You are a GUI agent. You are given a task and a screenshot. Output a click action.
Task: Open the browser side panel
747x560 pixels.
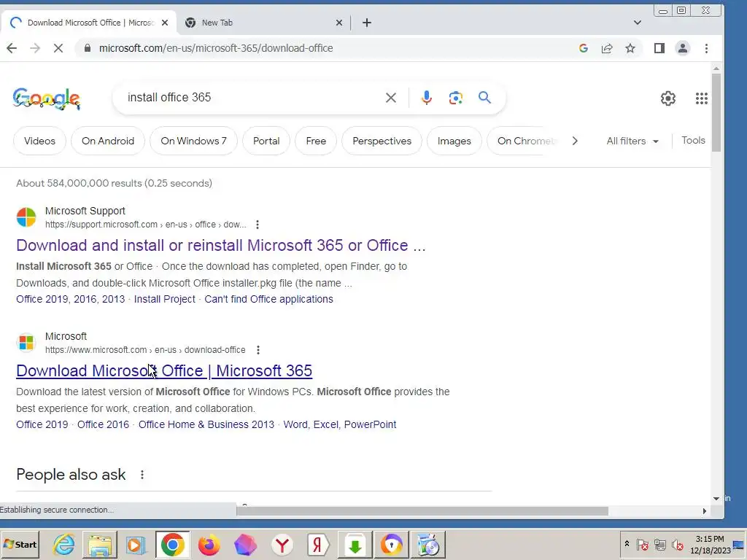click(x=659, y=48)
